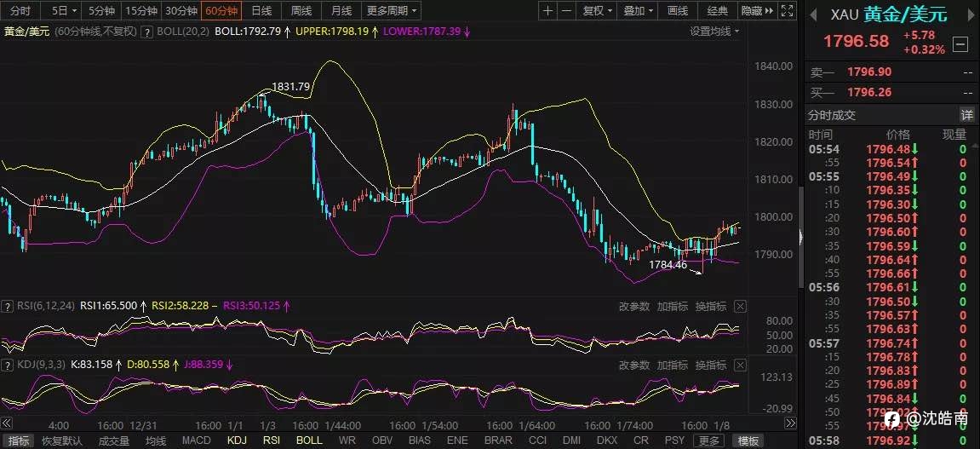Expand 更多周期 dropdown
This screenshot has width=980, height=449.
coord(392,10)
